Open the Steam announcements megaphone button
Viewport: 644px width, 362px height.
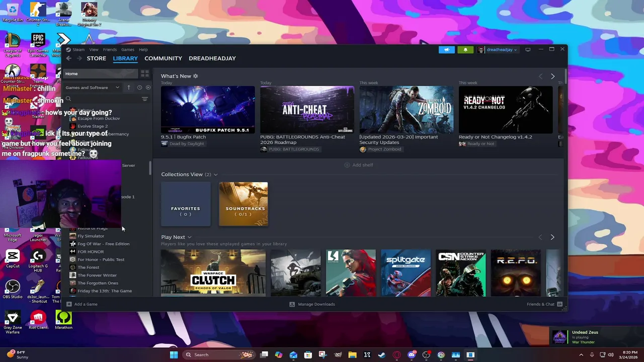447,50
